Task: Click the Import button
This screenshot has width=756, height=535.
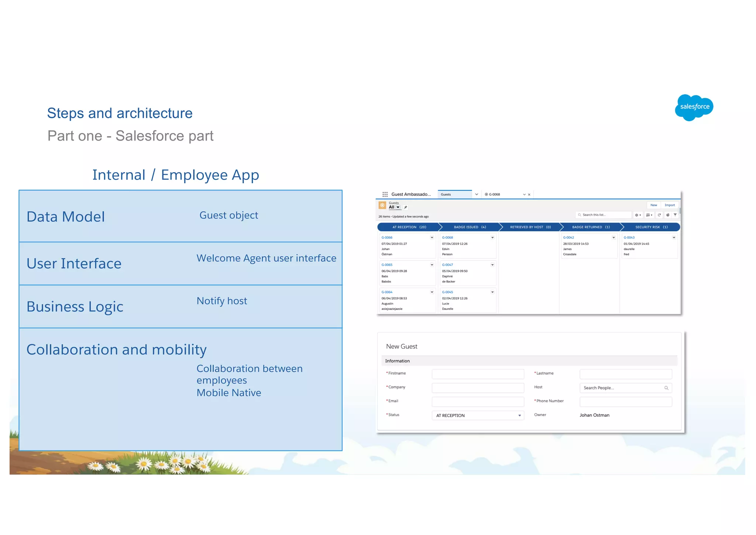Action: 670,205
